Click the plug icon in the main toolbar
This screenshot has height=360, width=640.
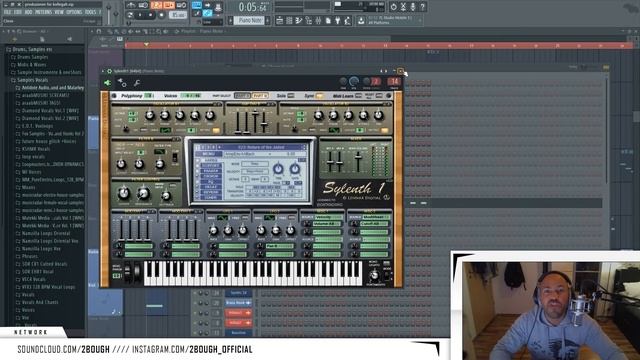[x=338, y=20]
